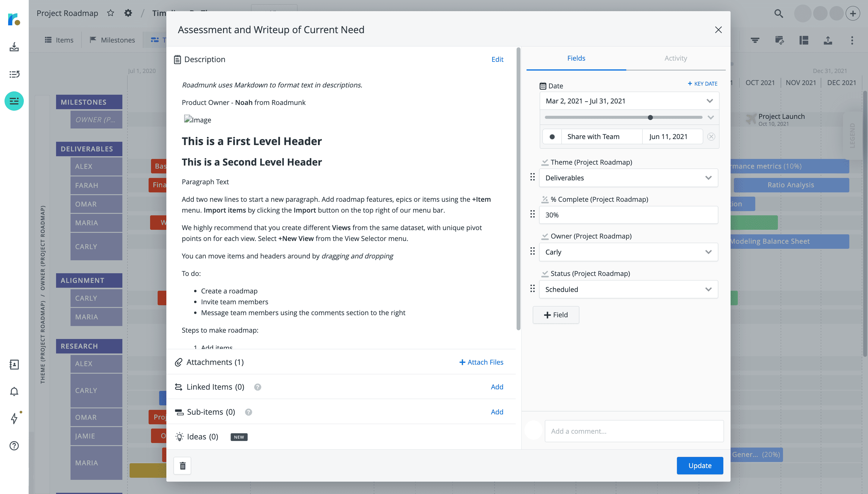Image resolution: width=868 pixels, height=494 pixels.
Task: Open Roadmunk help
Action: point(14,445)
